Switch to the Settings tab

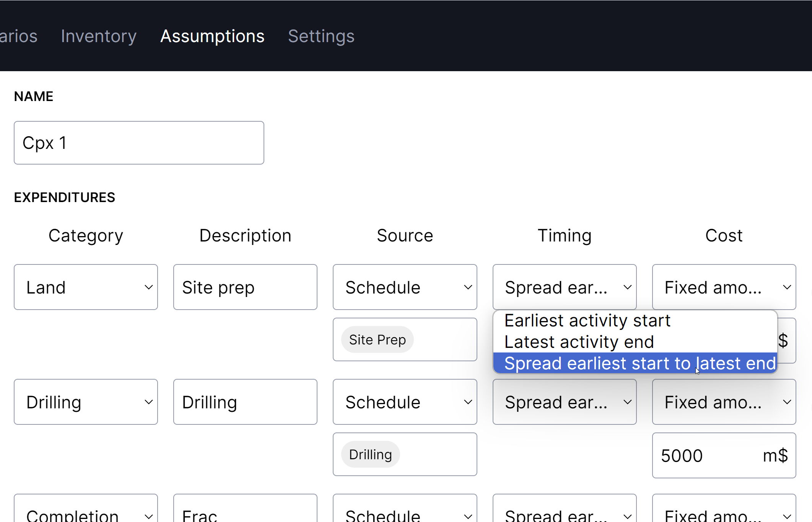(x=321, y=36)
